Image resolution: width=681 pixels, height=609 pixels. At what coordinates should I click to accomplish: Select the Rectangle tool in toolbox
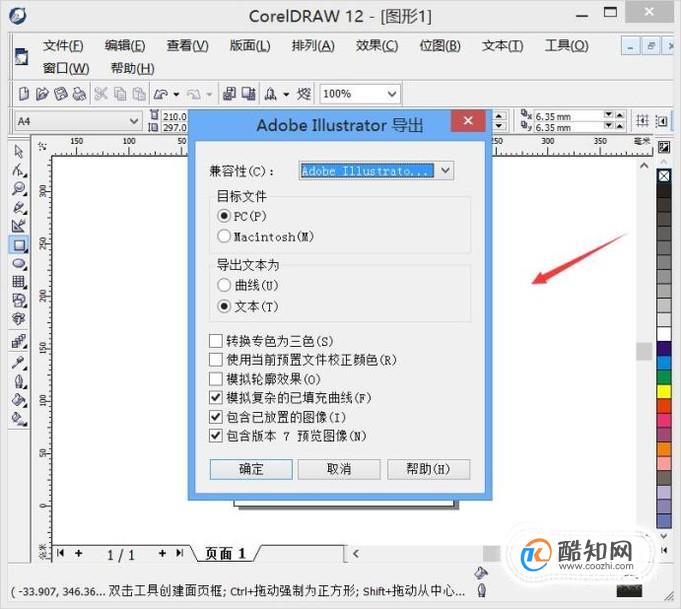[19, 245]
